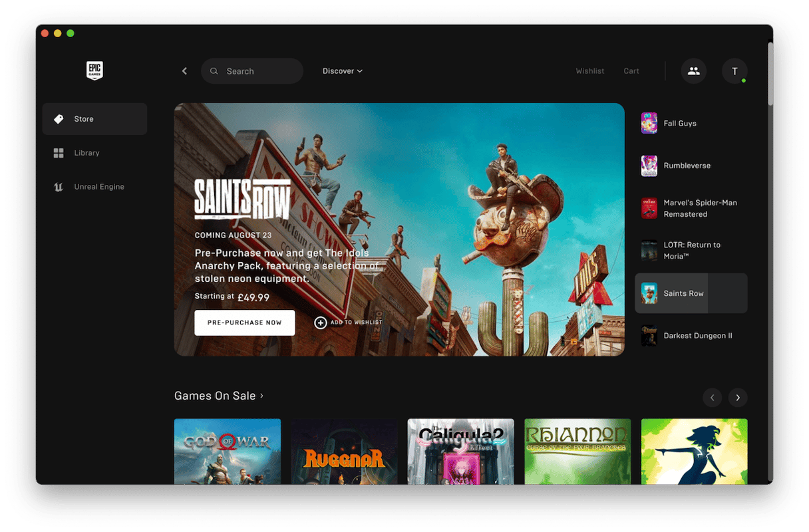Click the search magnifier icon
Viewport: 809px width, 532px height.
(214, 70)
